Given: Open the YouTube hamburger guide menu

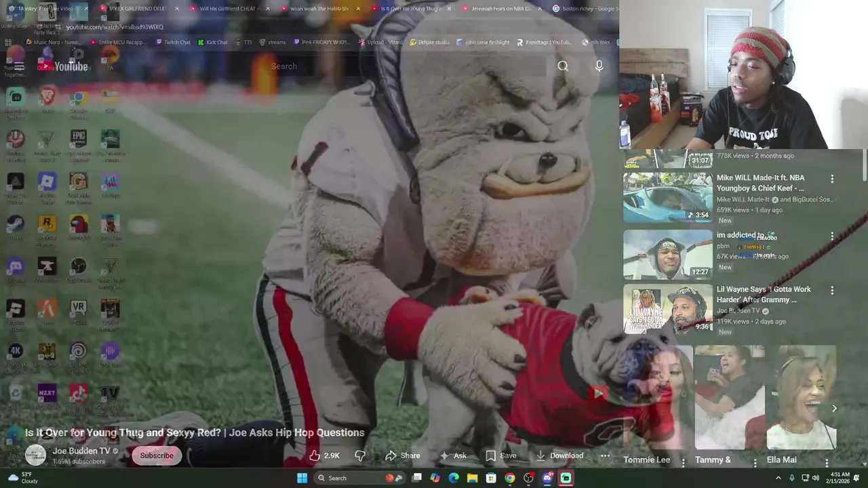Looking at the screenshot, I should point(19,66).
